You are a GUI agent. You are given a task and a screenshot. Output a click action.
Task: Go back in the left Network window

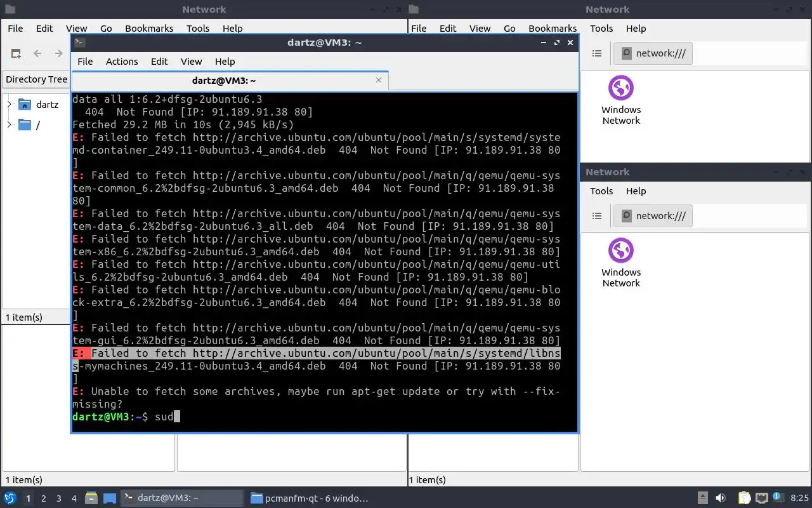[37, 53]
